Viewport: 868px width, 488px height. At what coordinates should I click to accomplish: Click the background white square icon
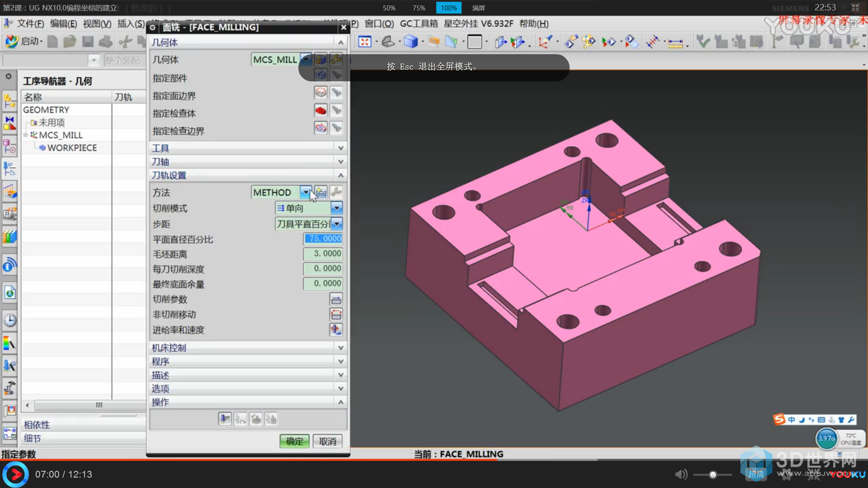point(474,42)
